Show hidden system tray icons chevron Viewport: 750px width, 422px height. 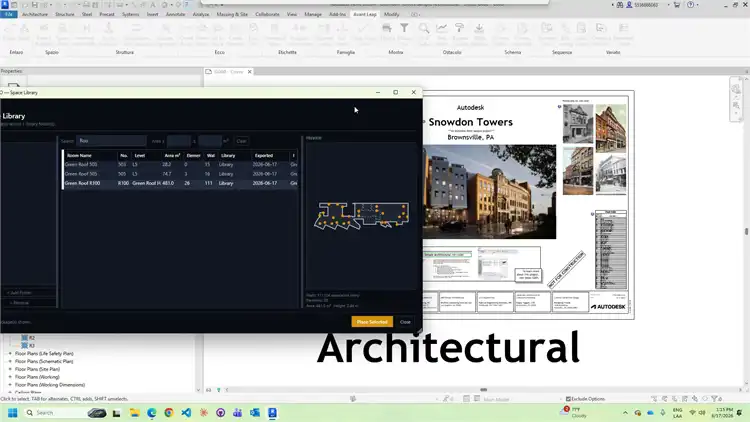(x=625, y=412)
